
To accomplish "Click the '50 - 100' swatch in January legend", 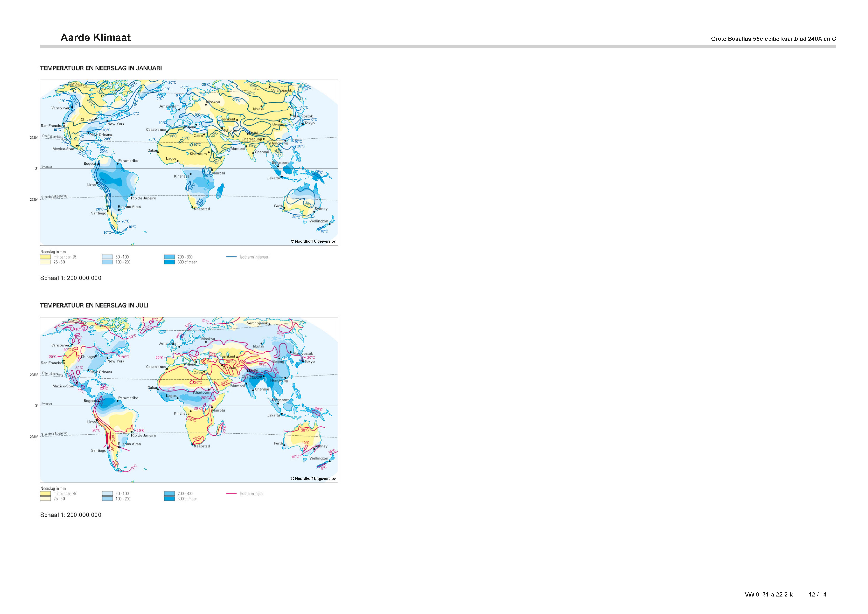I will [107, 257].
